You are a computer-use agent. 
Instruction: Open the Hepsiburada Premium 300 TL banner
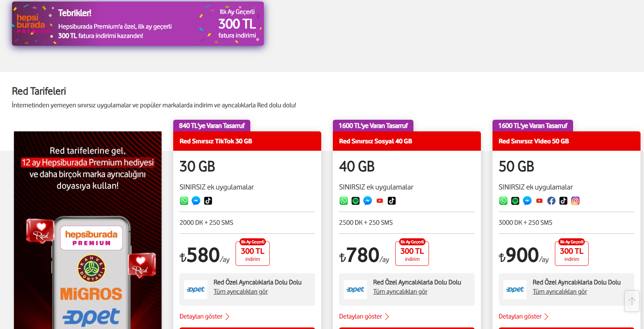[138, 24]
